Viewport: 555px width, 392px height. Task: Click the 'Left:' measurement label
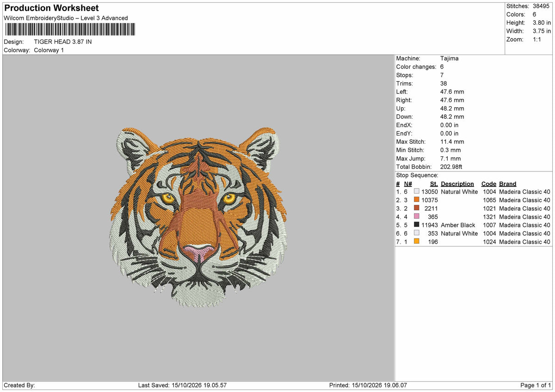(402, 92)
